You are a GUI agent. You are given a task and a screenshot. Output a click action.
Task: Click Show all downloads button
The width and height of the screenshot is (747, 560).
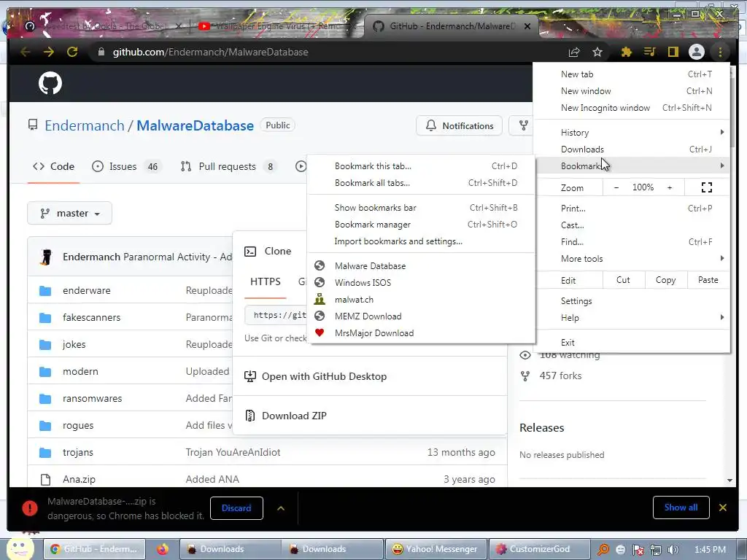(681, 507)
